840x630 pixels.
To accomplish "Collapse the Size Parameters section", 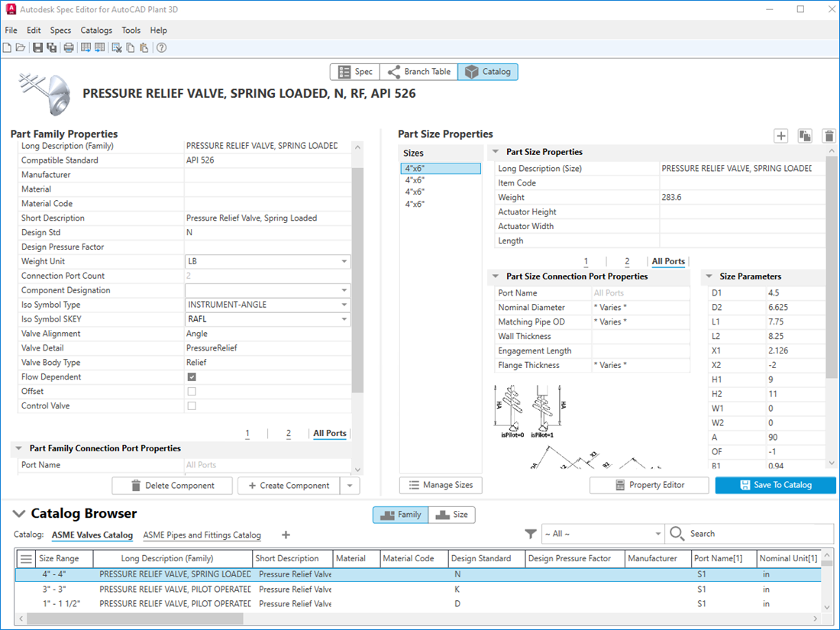I will (709, 276).
